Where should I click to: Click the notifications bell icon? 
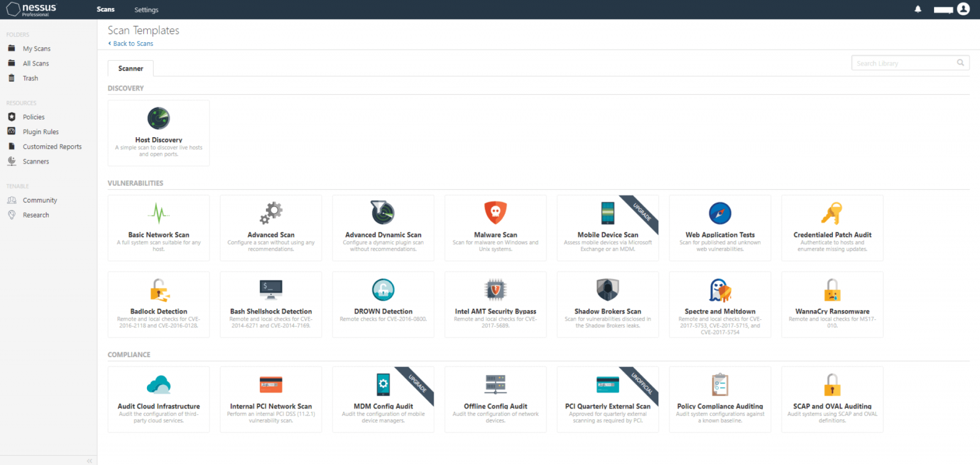(918, 9)
